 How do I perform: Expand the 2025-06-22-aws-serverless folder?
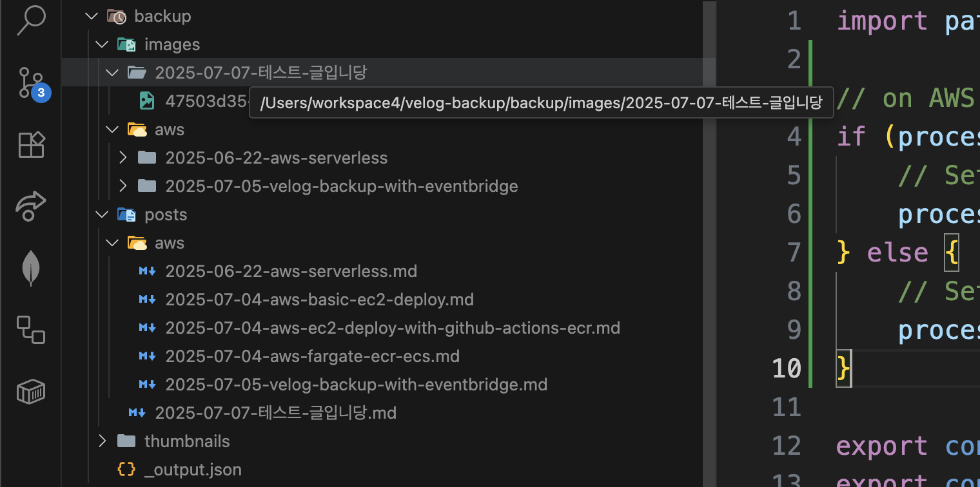tap(123, 158)
